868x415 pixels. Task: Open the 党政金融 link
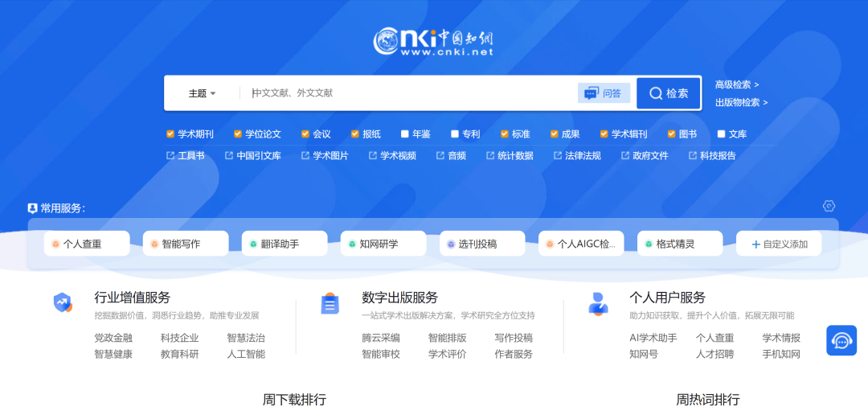(113, 338)
